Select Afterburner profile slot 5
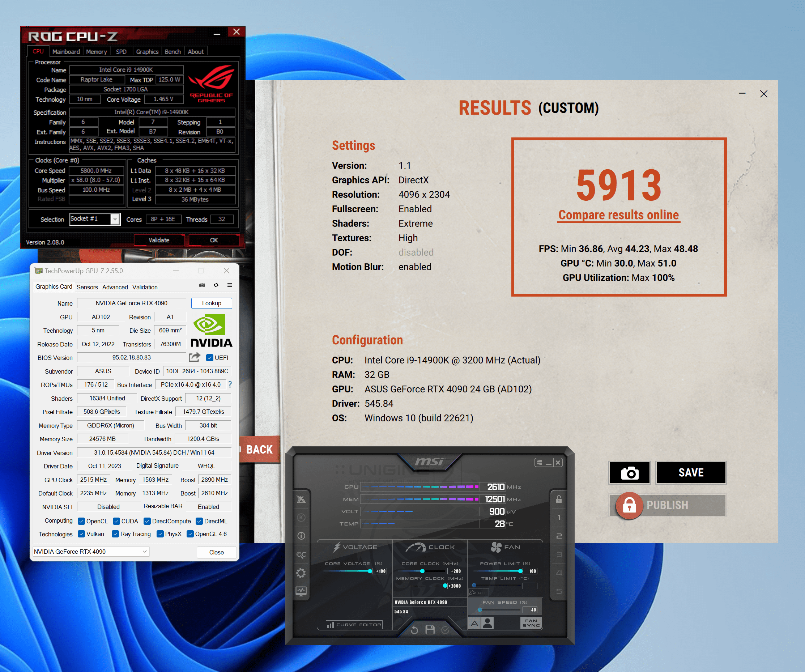Screen dimensions: 805x672 tap(559, 591)
